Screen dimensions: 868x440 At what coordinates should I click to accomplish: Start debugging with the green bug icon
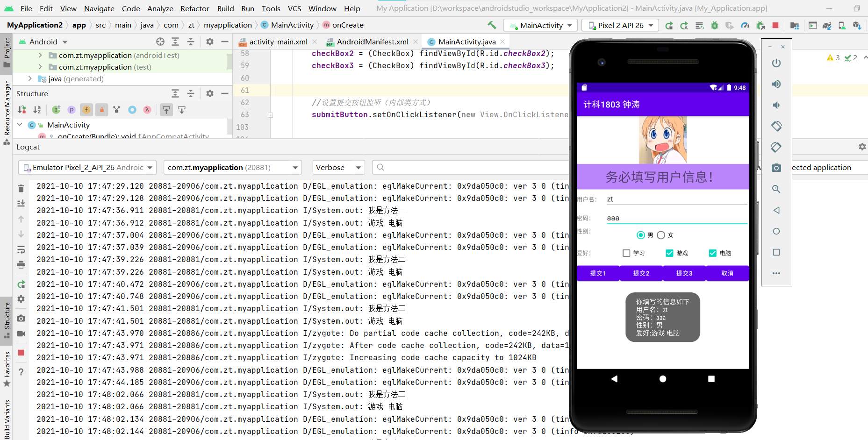714,25
